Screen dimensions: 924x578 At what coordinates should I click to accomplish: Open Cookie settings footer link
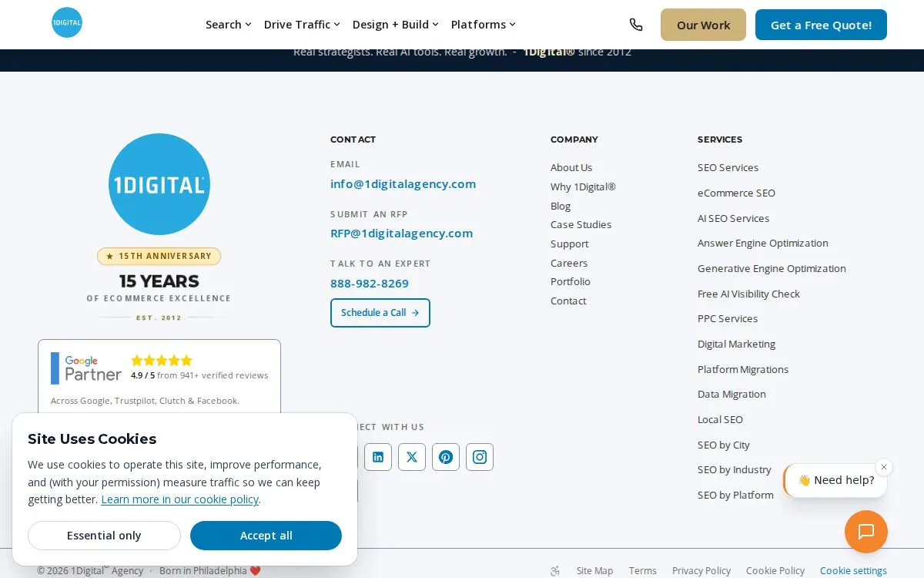coord(854,571)
